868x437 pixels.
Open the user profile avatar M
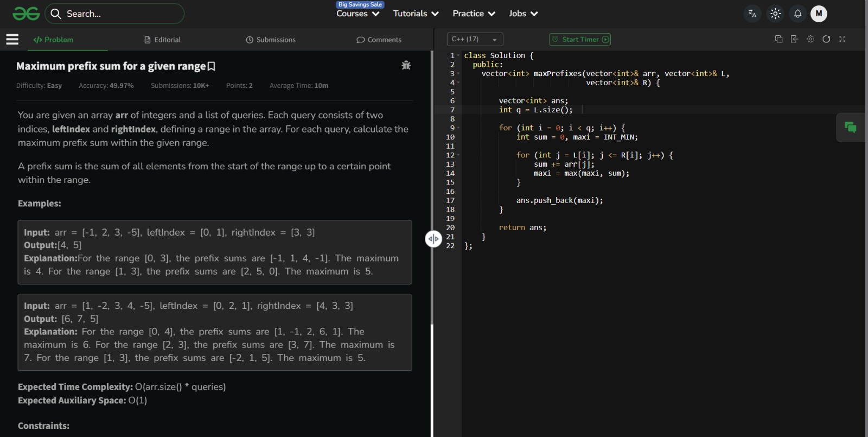[819, 14]
